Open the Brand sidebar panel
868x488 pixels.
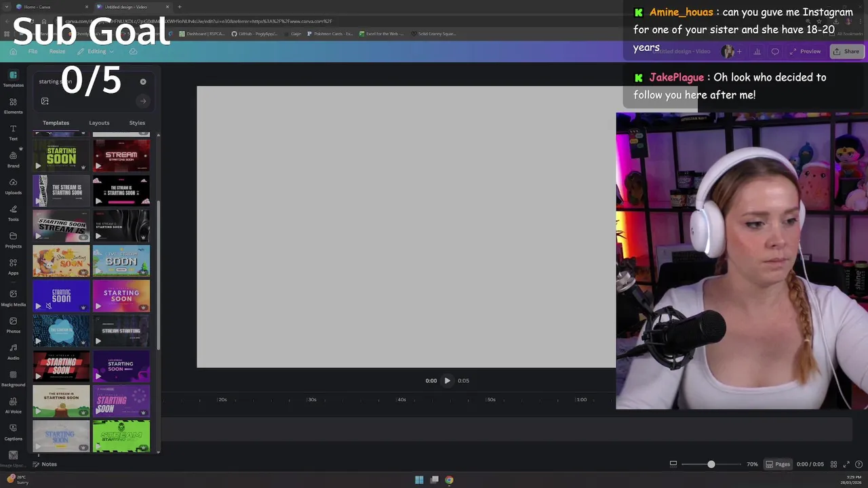13,159
